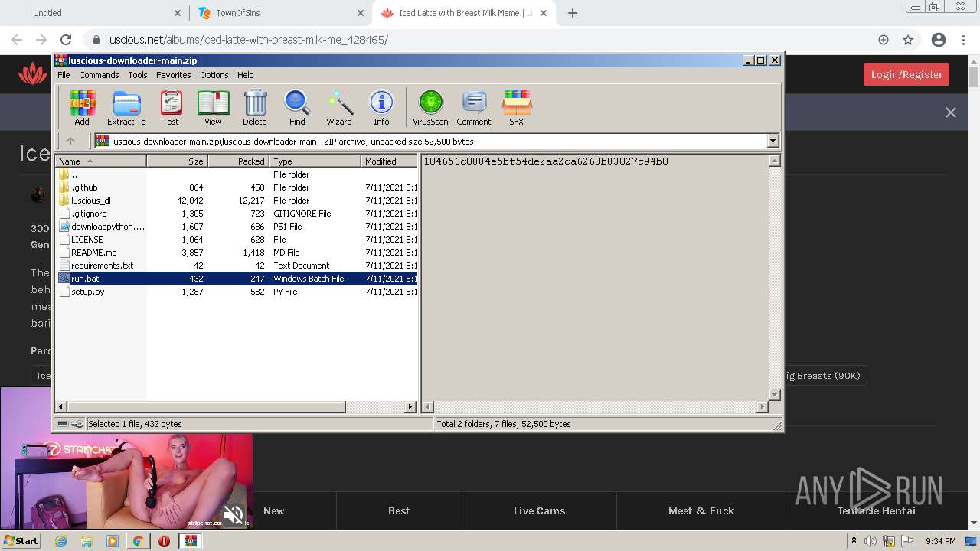The width and height of the screenshot is (980, 551).
Task: Sort files by Name column
Action: (x=100, y=161)
